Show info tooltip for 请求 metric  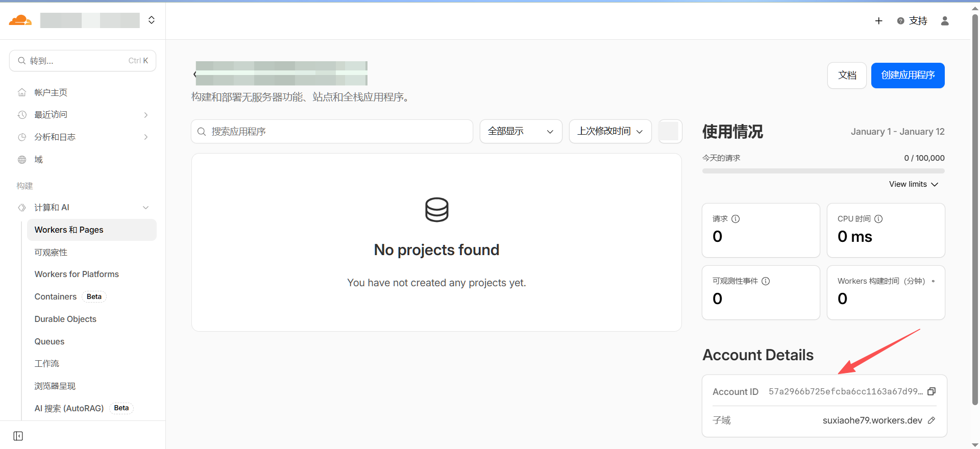(x=736, y=219)
